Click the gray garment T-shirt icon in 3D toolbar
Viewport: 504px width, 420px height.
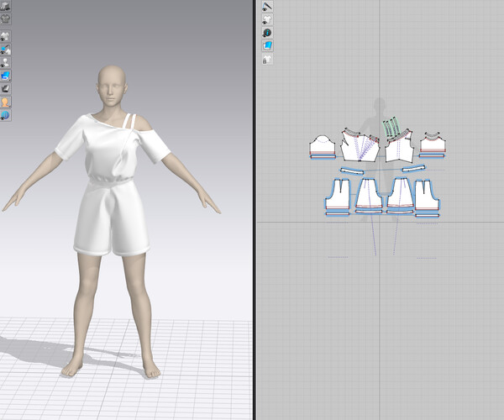[x=5, y=18]
